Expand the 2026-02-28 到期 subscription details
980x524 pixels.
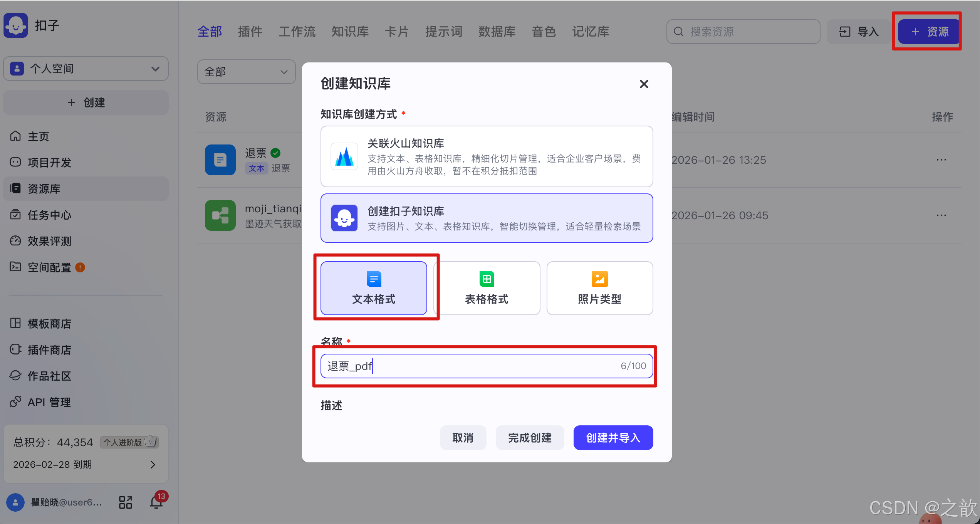pos(152,465)
